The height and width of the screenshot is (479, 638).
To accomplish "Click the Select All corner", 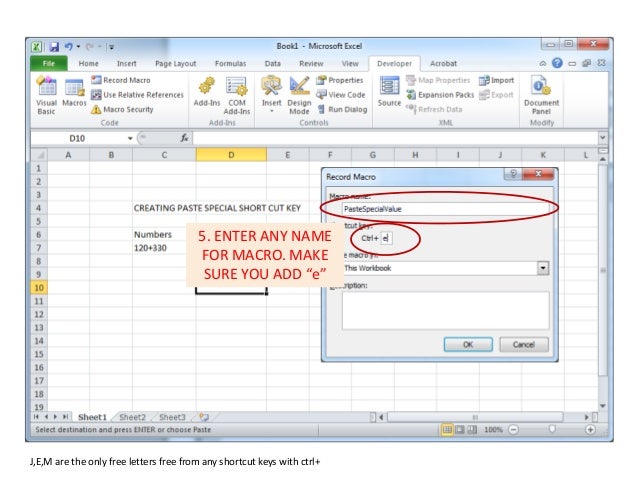I will [x=39, y=155].
